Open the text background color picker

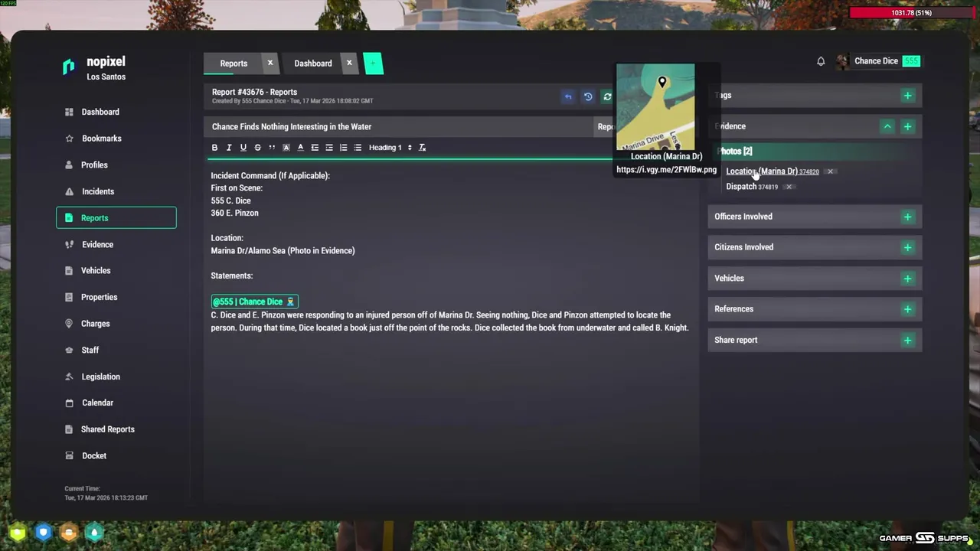(286, 148)
